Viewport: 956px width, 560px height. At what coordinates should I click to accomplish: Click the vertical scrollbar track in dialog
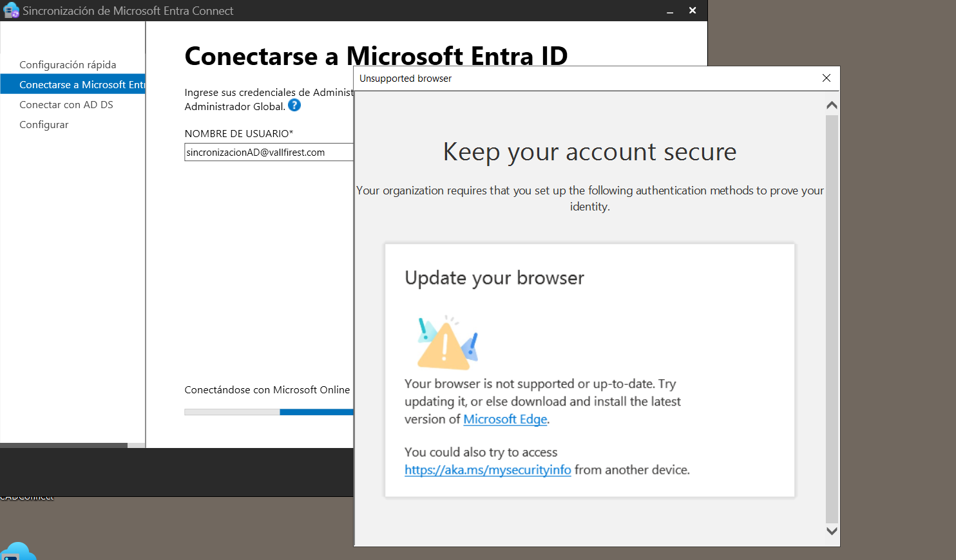pyautogui.click(x=832, y=319)
